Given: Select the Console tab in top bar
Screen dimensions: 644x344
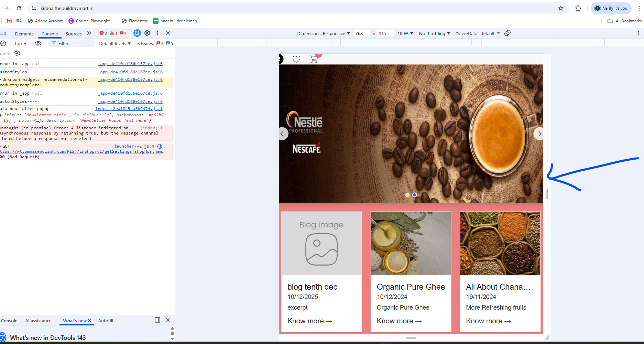Looking at the screenshot, I should (x=50, y=34).
